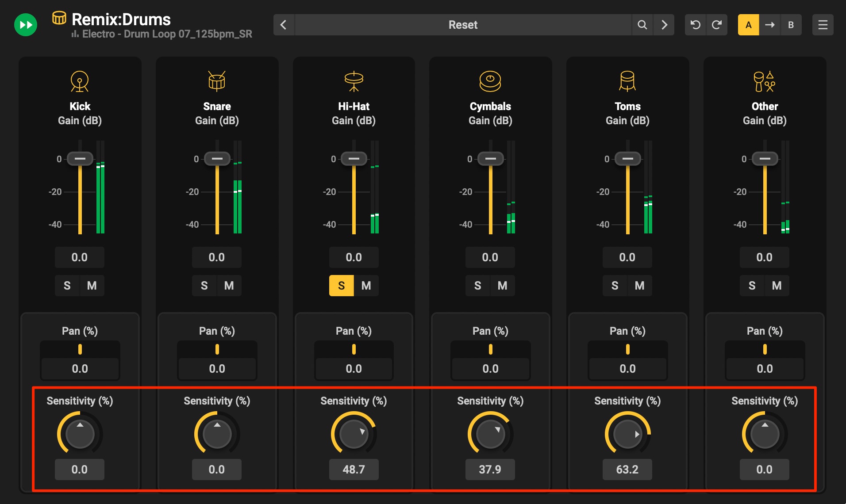Click the Cymbals sensitivity value 37.9
Screen dimensions: 846x504
(x=490, y=470)
